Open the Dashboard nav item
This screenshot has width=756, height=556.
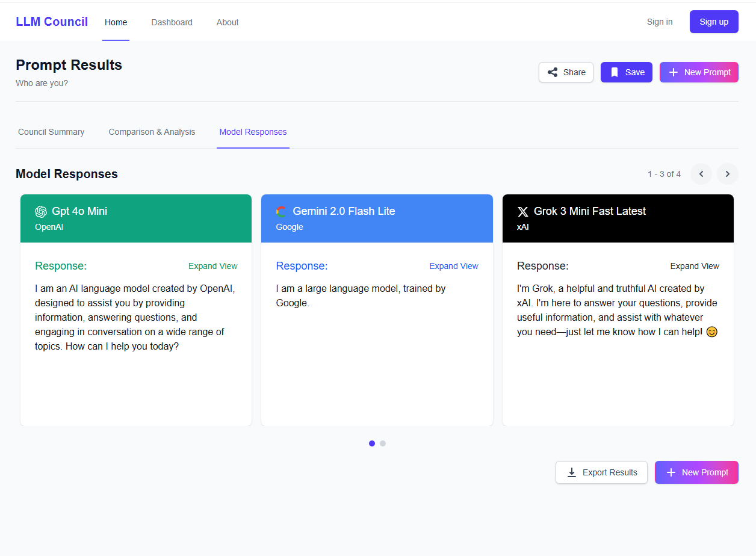coord(172,22)
